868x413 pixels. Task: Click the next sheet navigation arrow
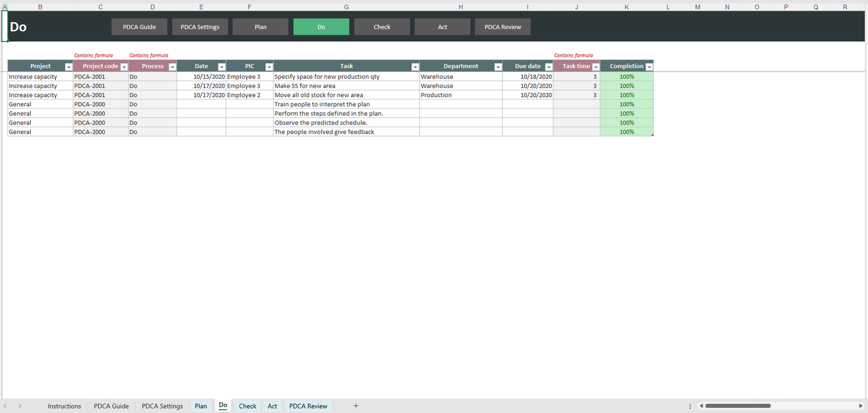click(x=20, y=406)
